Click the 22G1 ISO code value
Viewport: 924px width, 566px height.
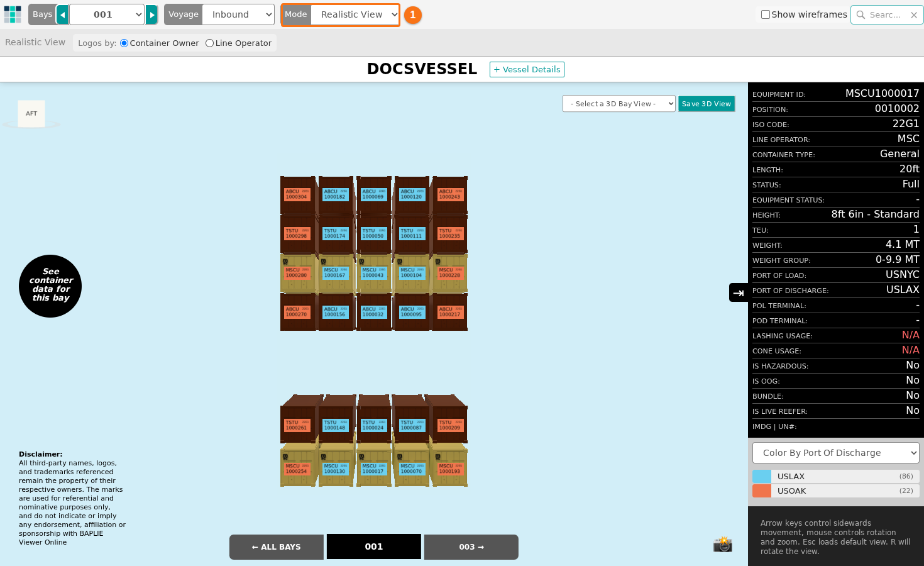tap(906, 124)
